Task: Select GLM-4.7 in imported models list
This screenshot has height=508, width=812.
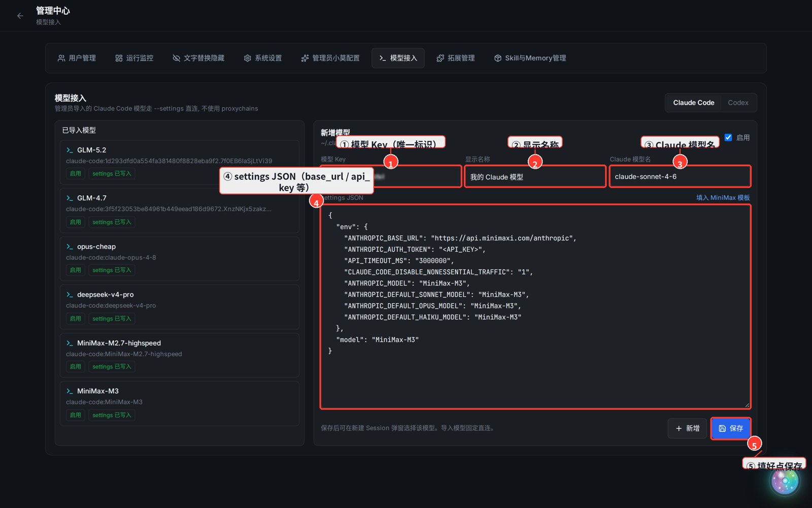Action: [179, 210]
